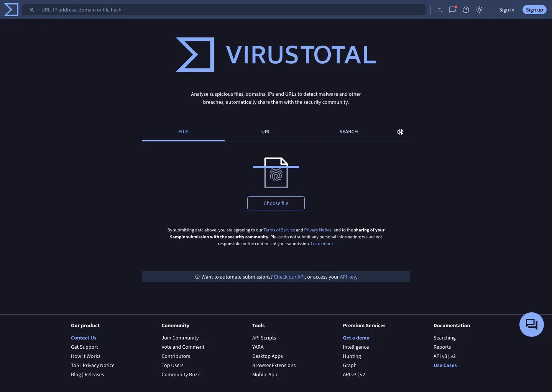
Task: Toggle the light/dark theme sun icon
Action: 479,10
